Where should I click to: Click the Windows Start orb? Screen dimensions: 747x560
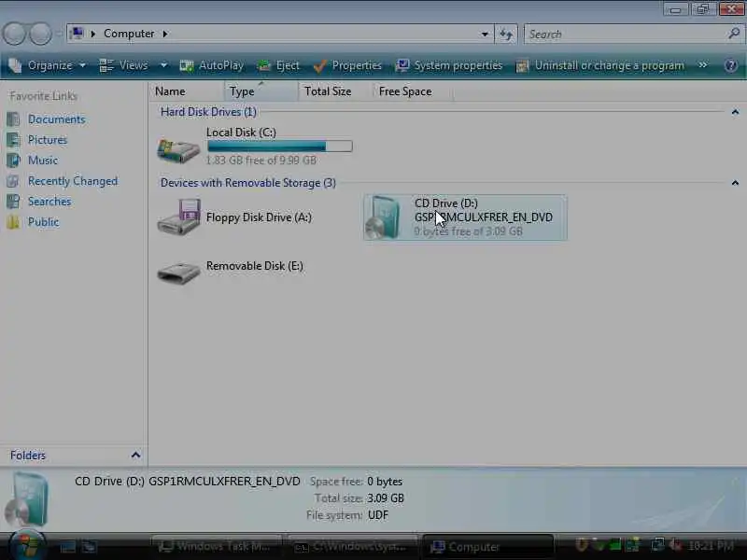tap(27, 546)
